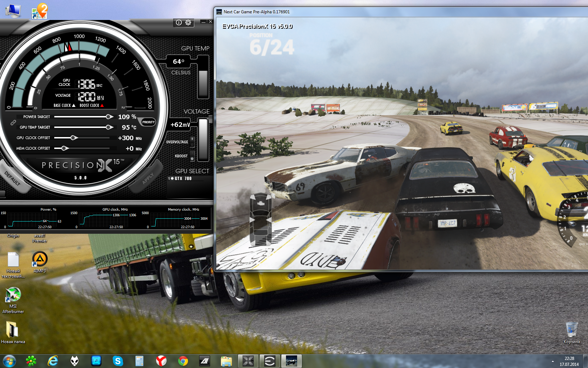Adjust the GPU Temp Target slider handle
The image size is (588, 368).
click(x=109, y=127)
